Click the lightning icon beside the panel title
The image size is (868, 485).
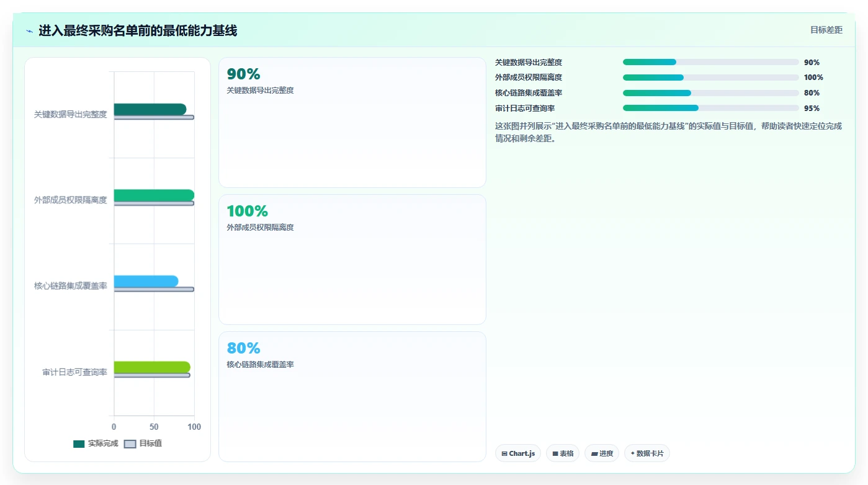29,31
